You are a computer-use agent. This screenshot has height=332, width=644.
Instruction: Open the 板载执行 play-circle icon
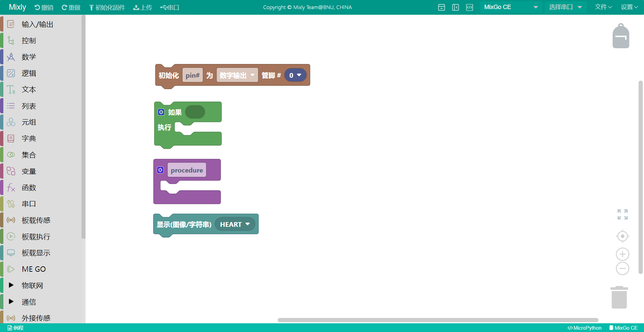[x=11, y=237]
